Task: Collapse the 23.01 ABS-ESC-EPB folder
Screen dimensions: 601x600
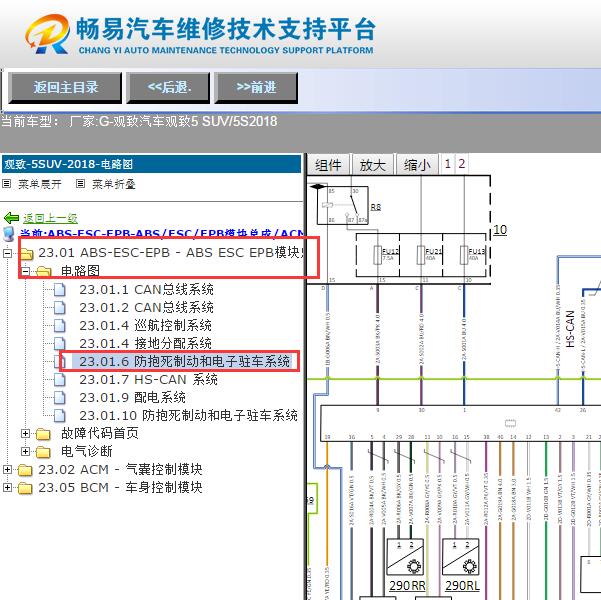Action: pos(7,253)
